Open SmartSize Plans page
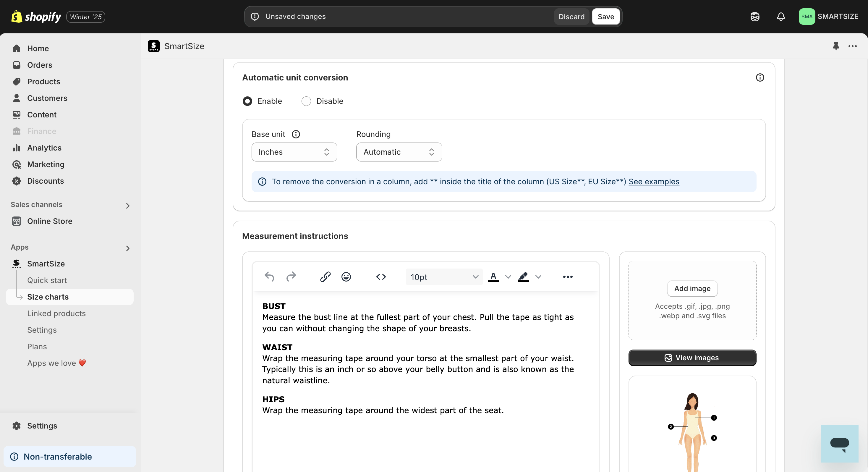Screen dimensions: 868x472 click(37, 347)
